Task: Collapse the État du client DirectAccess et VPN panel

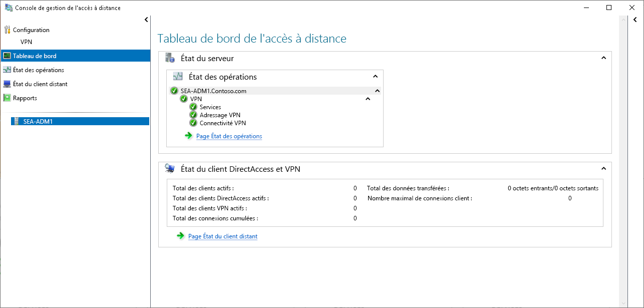Action: pyautogui.click(x=603, y=169)
